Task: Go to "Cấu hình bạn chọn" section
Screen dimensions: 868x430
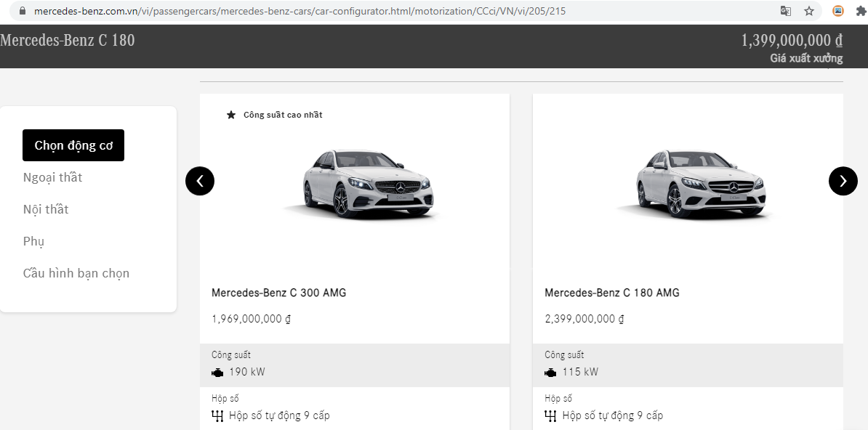Action: [76, 272]
